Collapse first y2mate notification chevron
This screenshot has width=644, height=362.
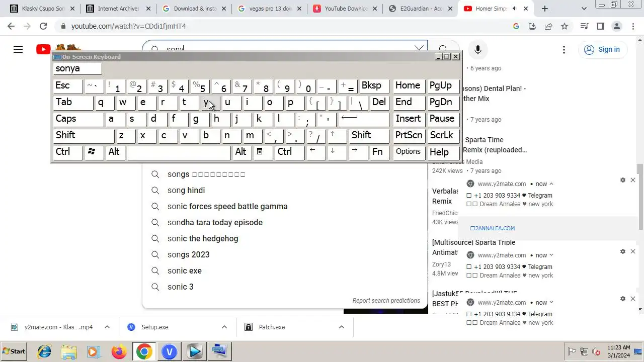point(551,184)
